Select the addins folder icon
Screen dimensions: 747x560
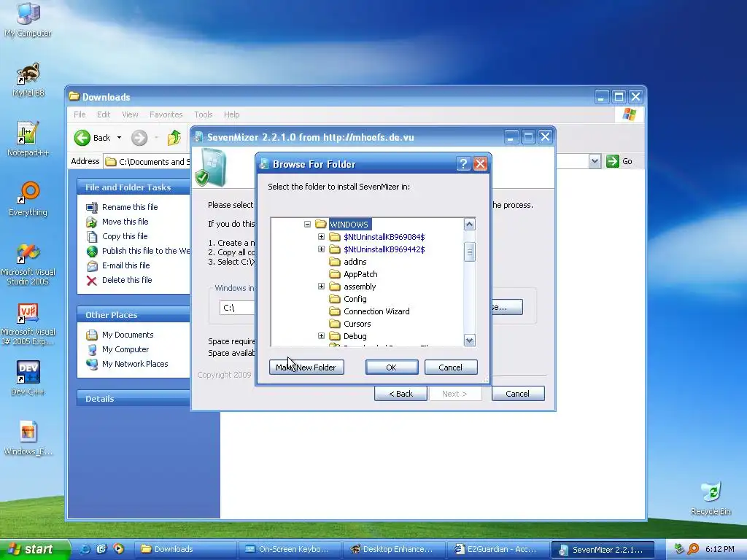[x=335, y=262]
